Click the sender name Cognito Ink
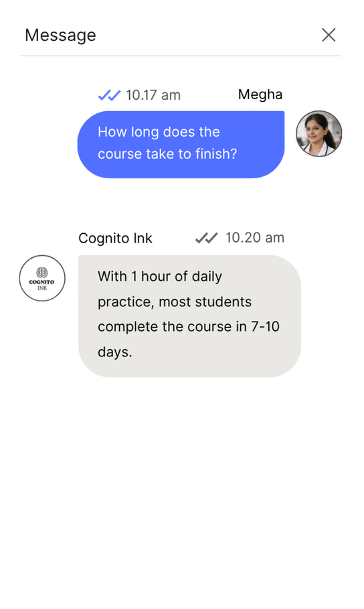Image resolution: width=364 pixels, height=609 pixels. pyautogui.click(x=115, y=238)
